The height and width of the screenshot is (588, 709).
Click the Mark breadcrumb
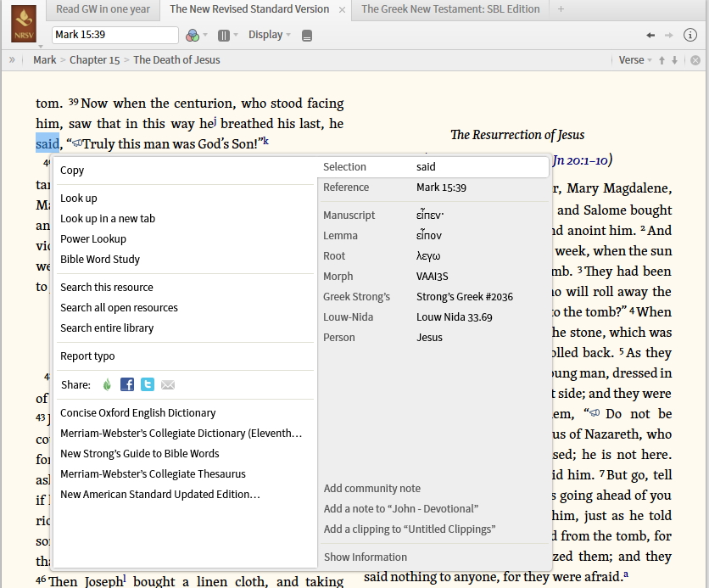(45, 60)
